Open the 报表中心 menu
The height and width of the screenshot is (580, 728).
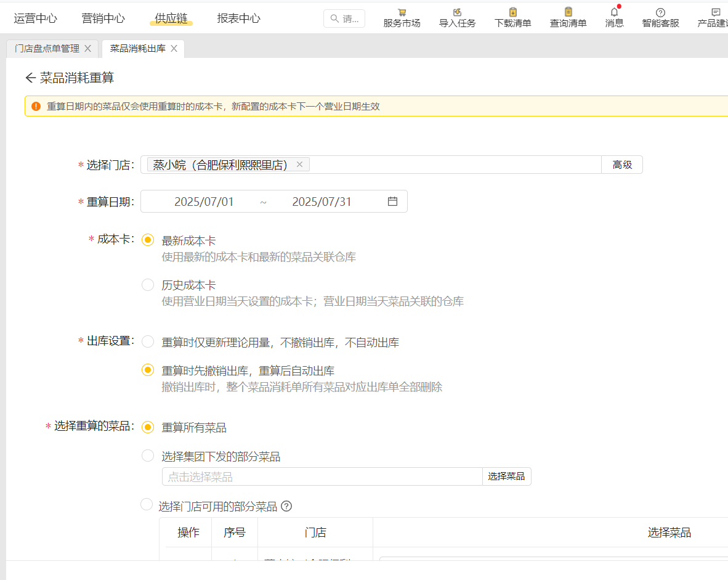[x=238, y=18]
